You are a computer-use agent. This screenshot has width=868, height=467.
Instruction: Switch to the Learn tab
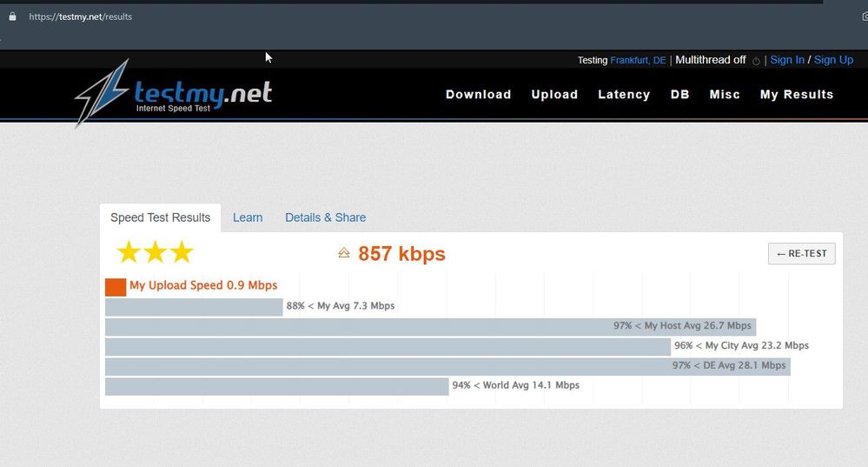pyautogui.click(x=248, y=217)
